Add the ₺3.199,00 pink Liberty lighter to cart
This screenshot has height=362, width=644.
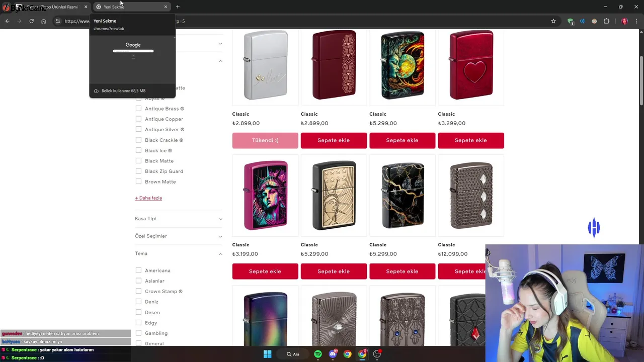click(265, 271)
